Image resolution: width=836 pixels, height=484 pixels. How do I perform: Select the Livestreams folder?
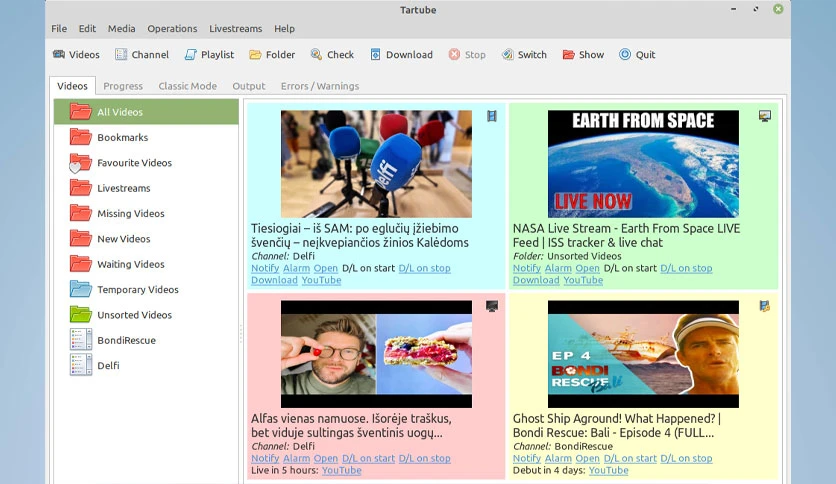tap(146, 188)
